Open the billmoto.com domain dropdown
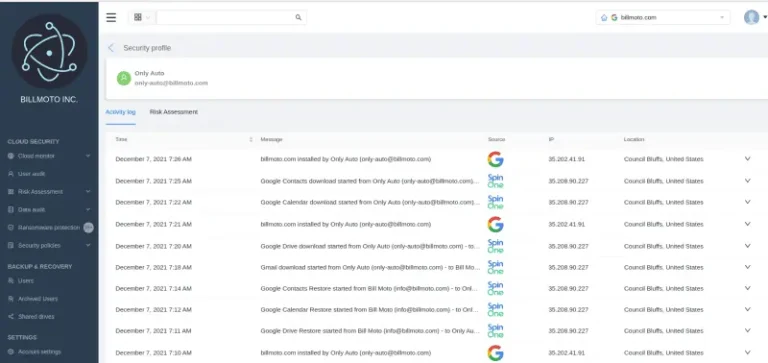Viewport: 768px width, 363px height. [x=663, y=18]
